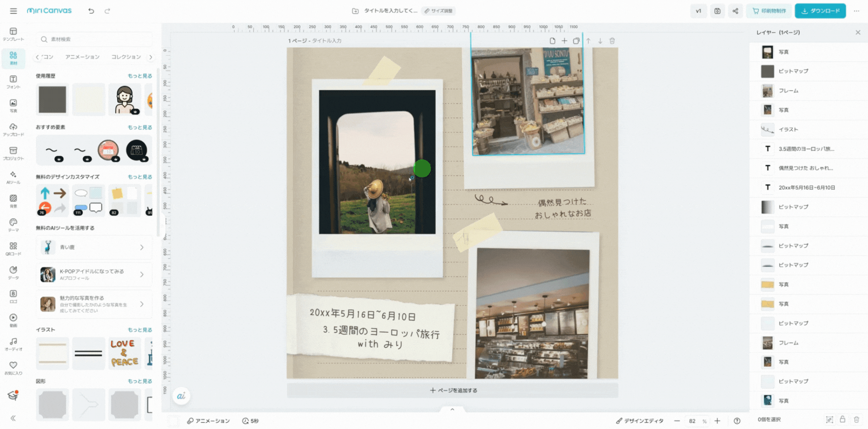Expand the K-POPアイドルになってみる entry
The width and height of the screenshot is (868, 429).
[142, 275]
